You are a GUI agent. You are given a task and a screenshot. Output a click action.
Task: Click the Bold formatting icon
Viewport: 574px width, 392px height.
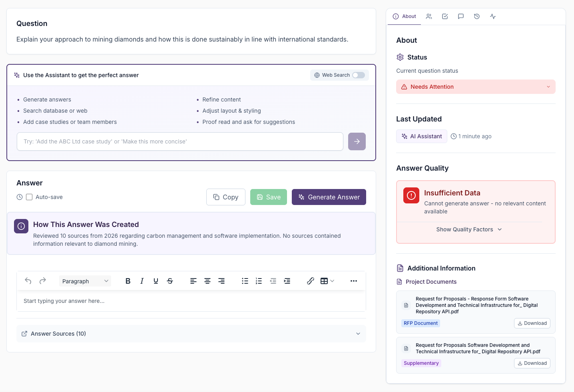coord(128,281)
